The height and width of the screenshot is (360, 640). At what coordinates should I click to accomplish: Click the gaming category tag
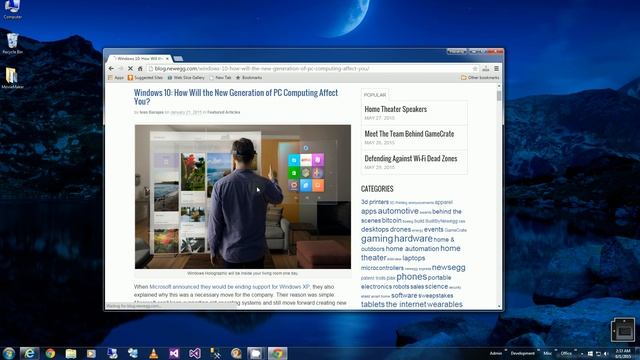coord(377,239)
